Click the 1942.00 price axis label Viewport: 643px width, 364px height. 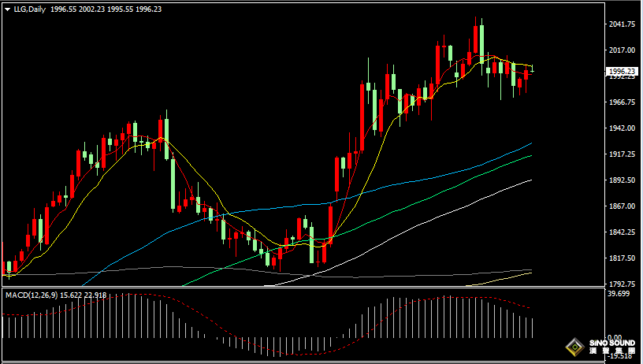point(622,128)
